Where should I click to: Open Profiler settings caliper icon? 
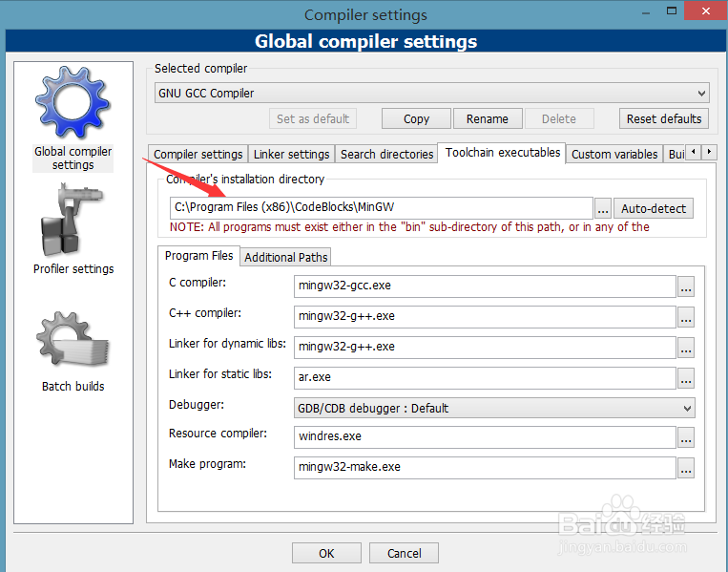tap(72, 220)
